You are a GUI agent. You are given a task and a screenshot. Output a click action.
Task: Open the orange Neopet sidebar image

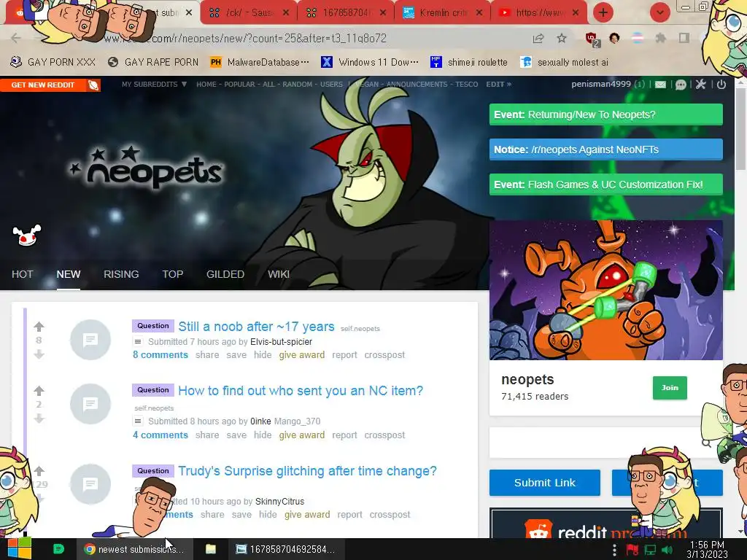[605, 290]
